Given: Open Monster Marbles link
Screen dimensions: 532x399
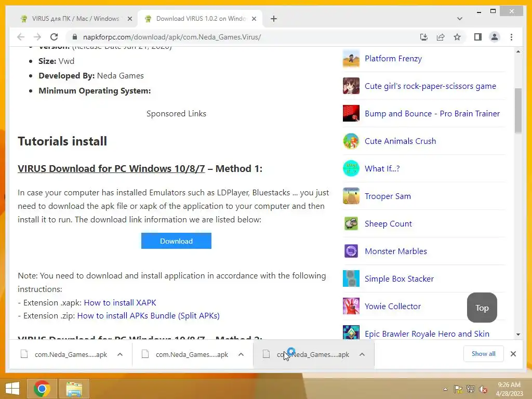Looking at the screenshot, I should pyautogui.click(x=396, y=251).
